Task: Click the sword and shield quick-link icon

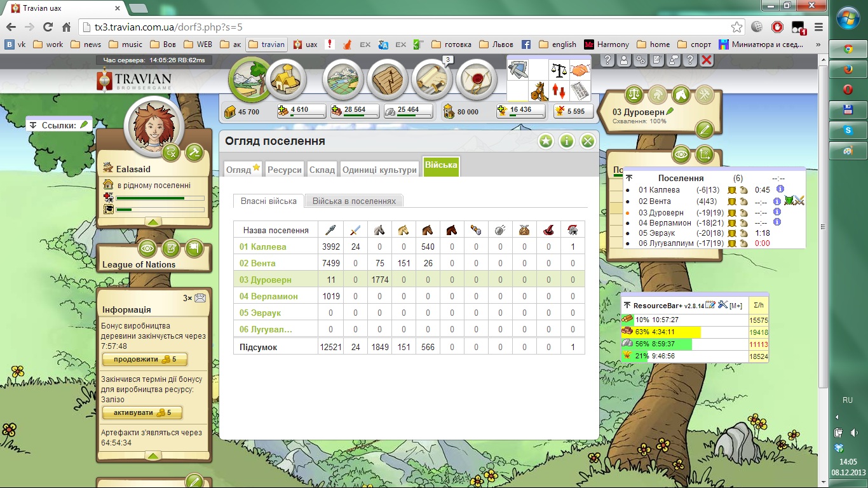Action: [x=519, y=69]
